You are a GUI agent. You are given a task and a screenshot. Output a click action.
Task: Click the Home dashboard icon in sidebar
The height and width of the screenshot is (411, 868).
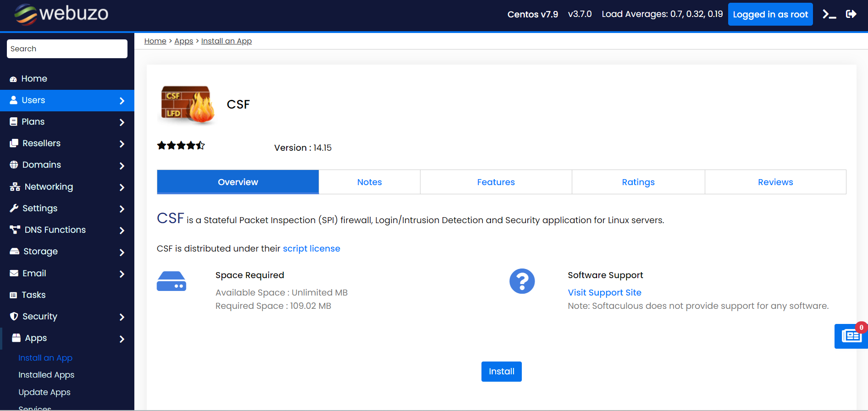[x=13, y=79]
